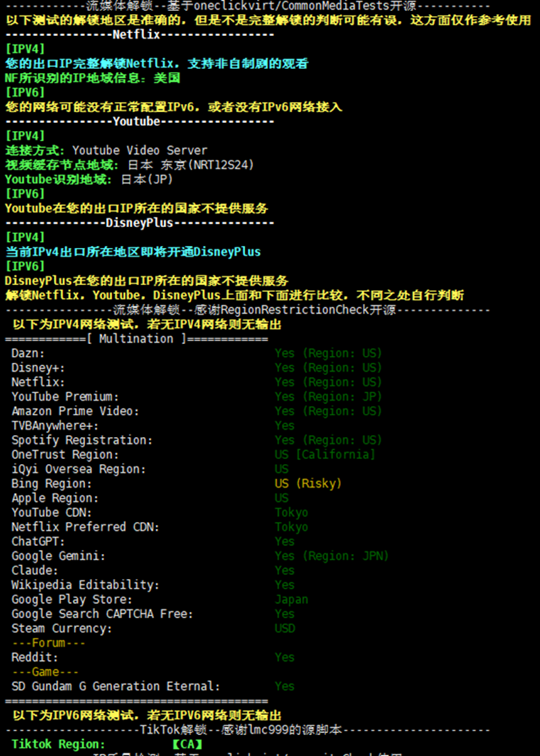Select the SD Gundam G Generation Eternal label

pyautogui.click(x=115, y=686)
